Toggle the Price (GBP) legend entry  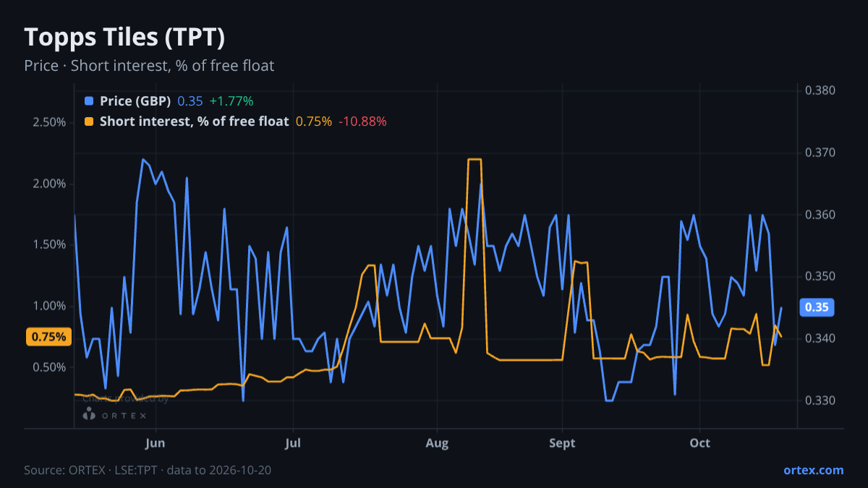click(x=169, y=101)
